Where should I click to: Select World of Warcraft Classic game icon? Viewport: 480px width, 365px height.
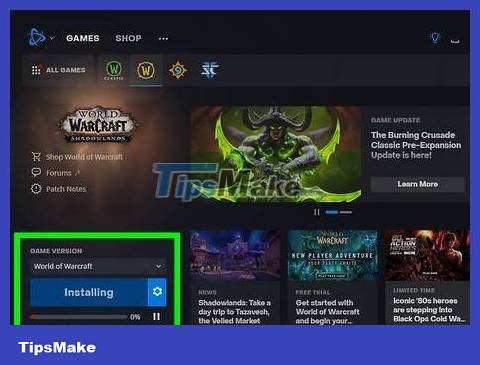pos(114,70)
